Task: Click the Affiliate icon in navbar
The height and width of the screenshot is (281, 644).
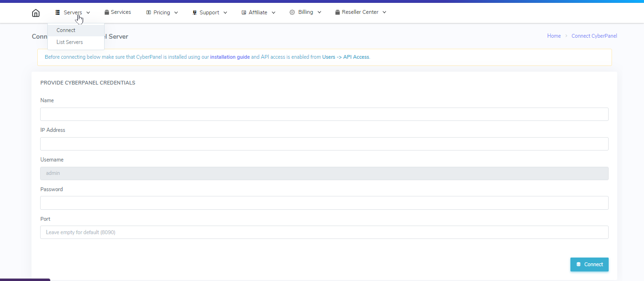Action: tap(244, 12)
